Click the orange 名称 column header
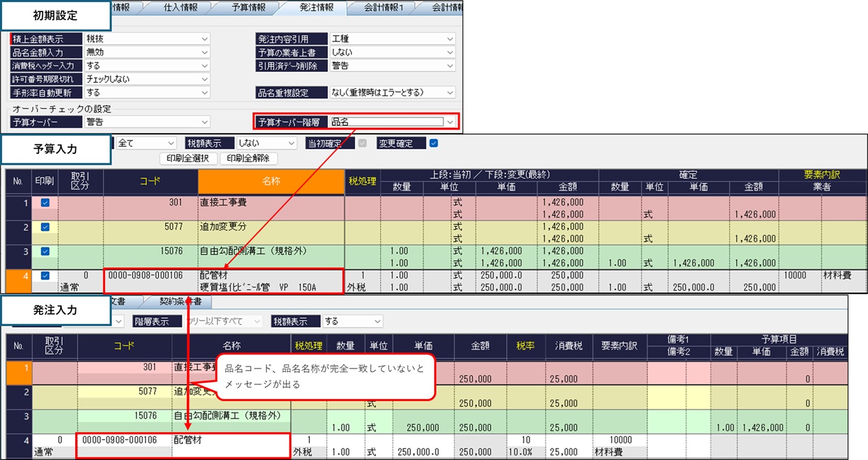 [x=271, y=182]
